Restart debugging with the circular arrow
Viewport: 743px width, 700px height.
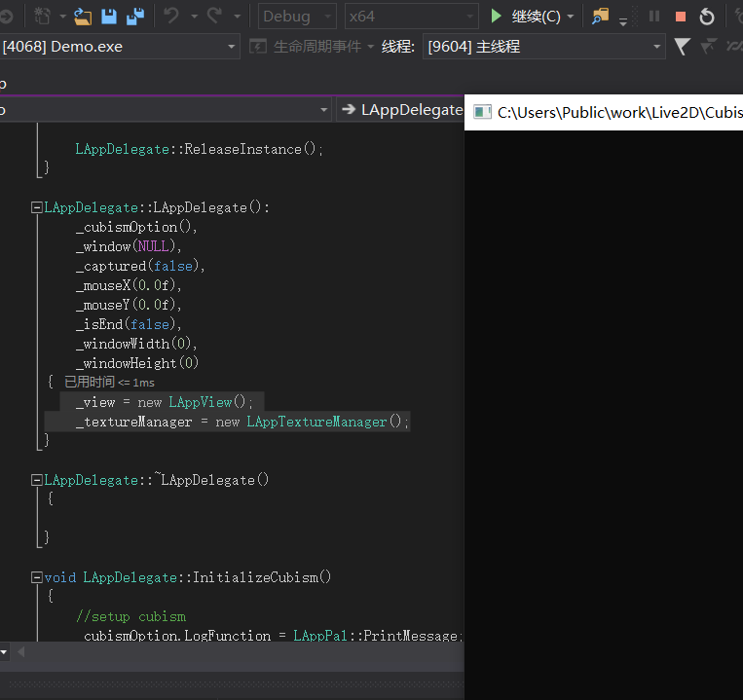[x=707, y=17]
